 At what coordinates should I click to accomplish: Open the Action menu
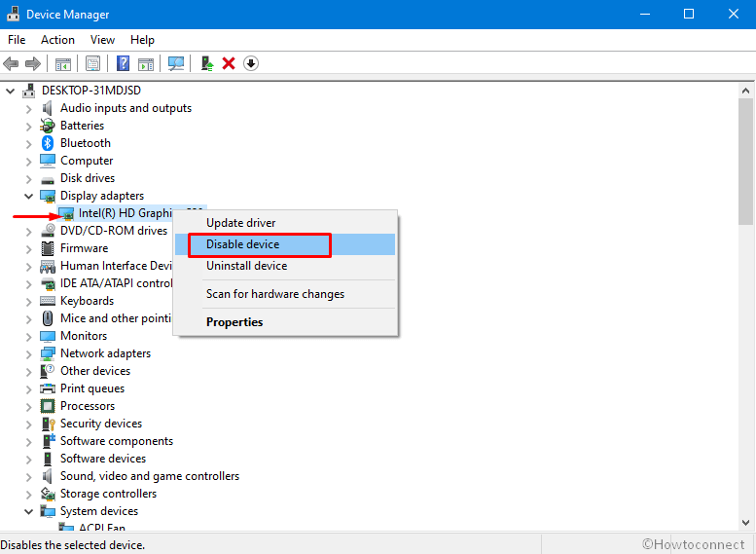click(x=57, y=40)
